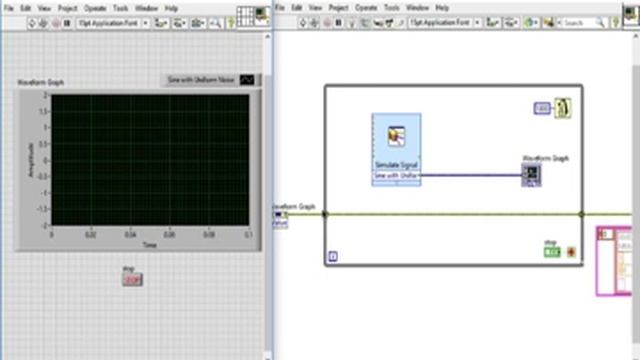This screenshot has width=640, height=360.
Task: Toggle Pause on front panel toolbar
Action: point(67,23)
